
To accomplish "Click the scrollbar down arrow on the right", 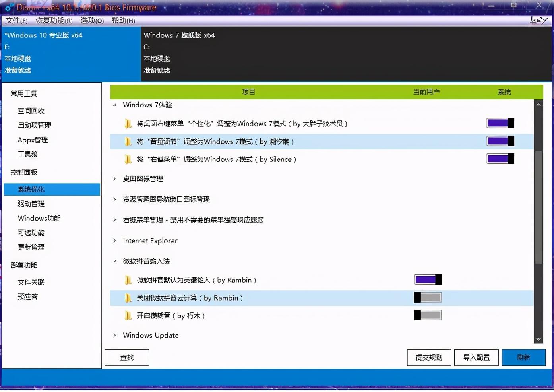I will point(539,340).
